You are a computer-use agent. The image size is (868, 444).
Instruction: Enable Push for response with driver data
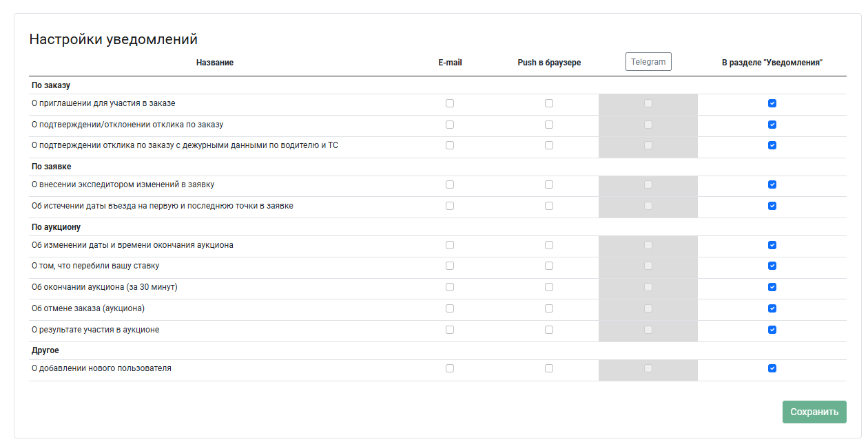tap(549, 145)
